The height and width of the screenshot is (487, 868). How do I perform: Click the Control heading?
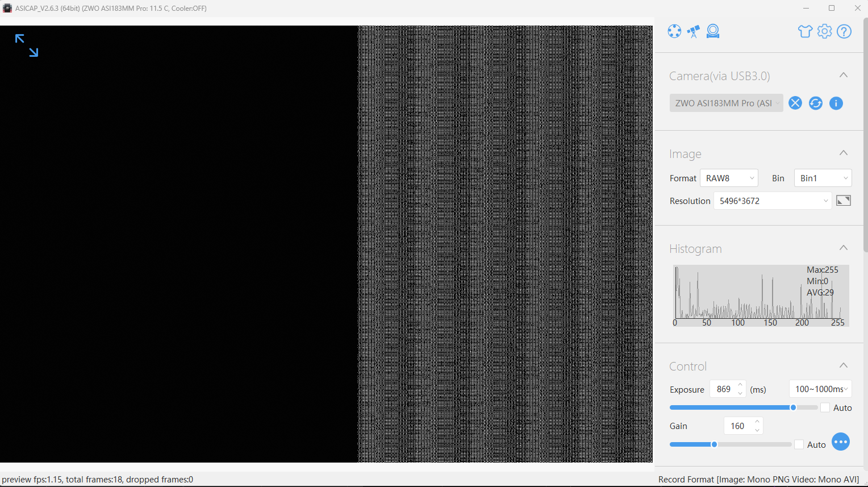(688, 366)
